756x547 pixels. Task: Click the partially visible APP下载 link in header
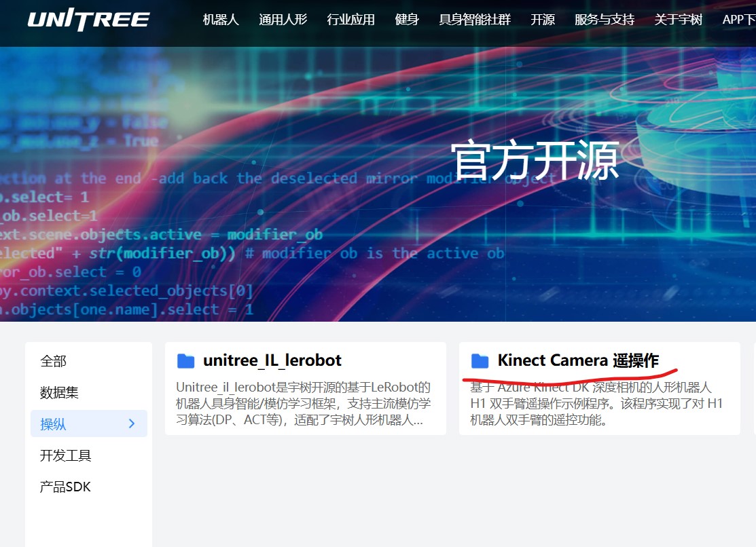739,20
